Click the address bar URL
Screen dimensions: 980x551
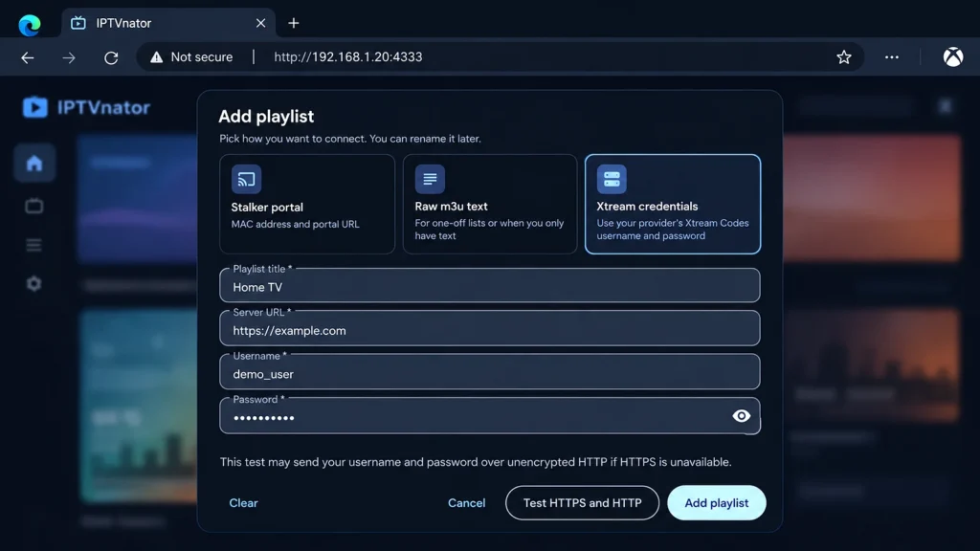pyautogui.click(x=348, y=56)
